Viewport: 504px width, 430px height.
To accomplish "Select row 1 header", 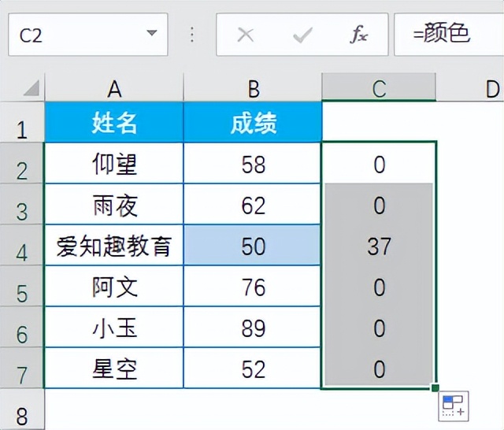I will pyautogui.click(x=22, y=122).
